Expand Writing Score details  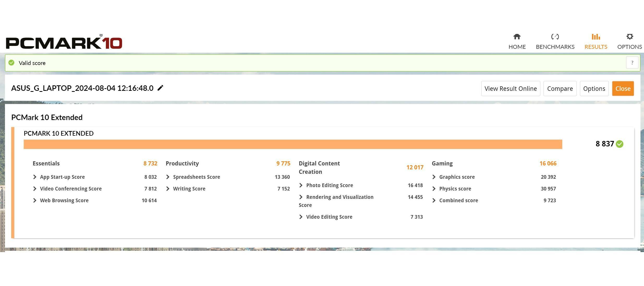(x=168, y=189)
